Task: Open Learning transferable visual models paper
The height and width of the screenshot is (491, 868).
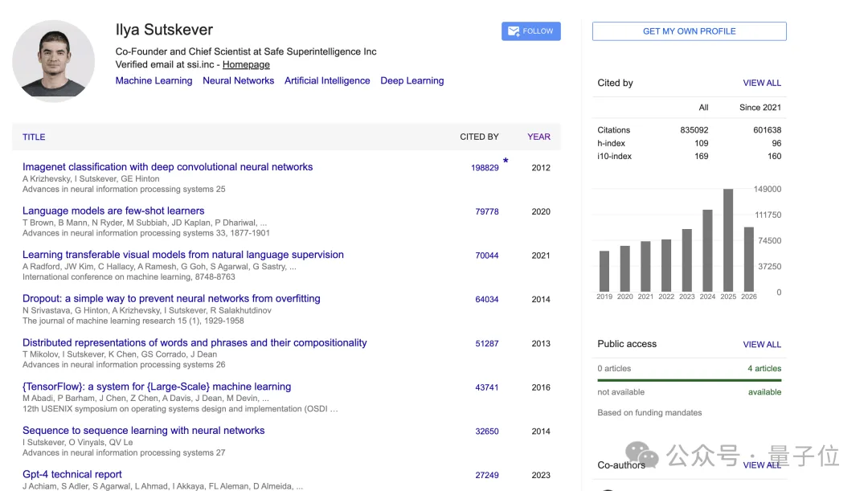Action: (x=182, y=255)
